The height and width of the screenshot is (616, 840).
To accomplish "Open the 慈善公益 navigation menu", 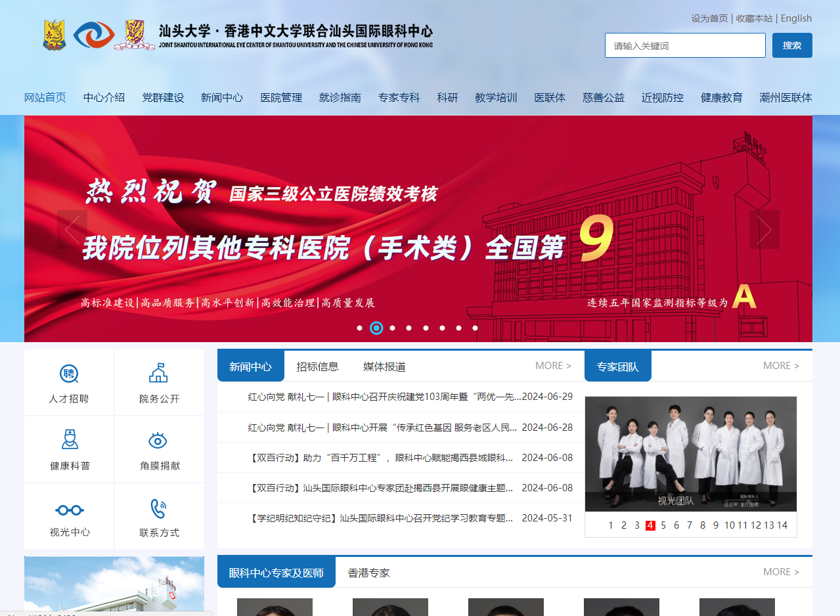I will coord(604,98).
